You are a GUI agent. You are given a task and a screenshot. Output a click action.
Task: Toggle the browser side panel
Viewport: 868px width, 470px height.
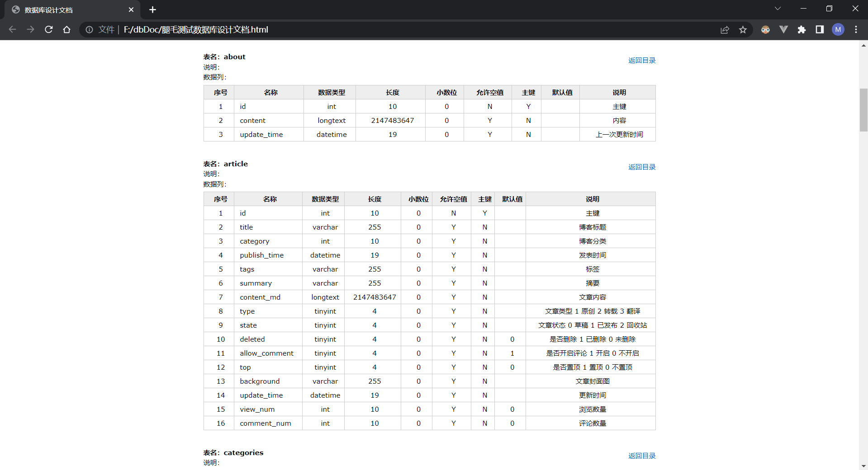(820, 29)
